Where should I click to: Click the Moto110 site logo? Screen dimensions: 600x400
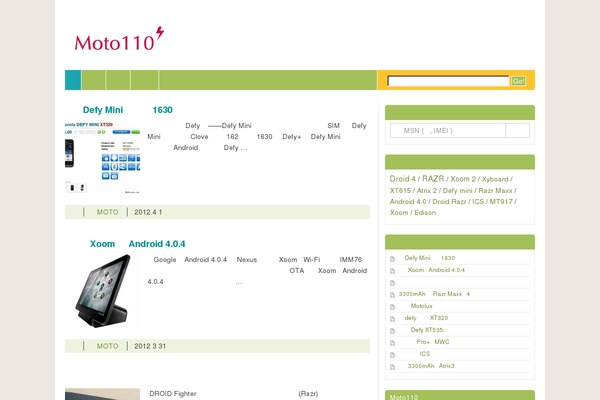[x=119, y=39]
